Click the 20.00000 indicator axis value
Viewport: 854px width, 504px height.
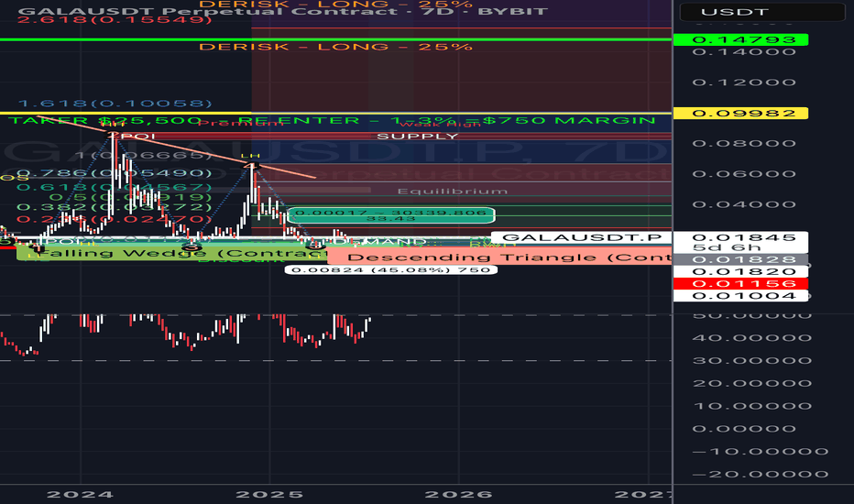point(752,384)
